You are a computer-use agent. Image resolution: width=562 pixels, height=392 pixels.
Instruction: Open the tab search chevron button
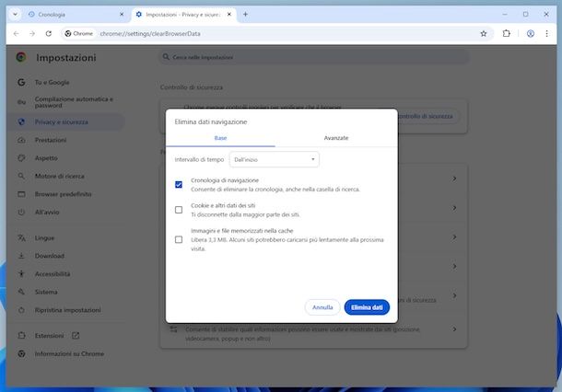click(15, 14)
